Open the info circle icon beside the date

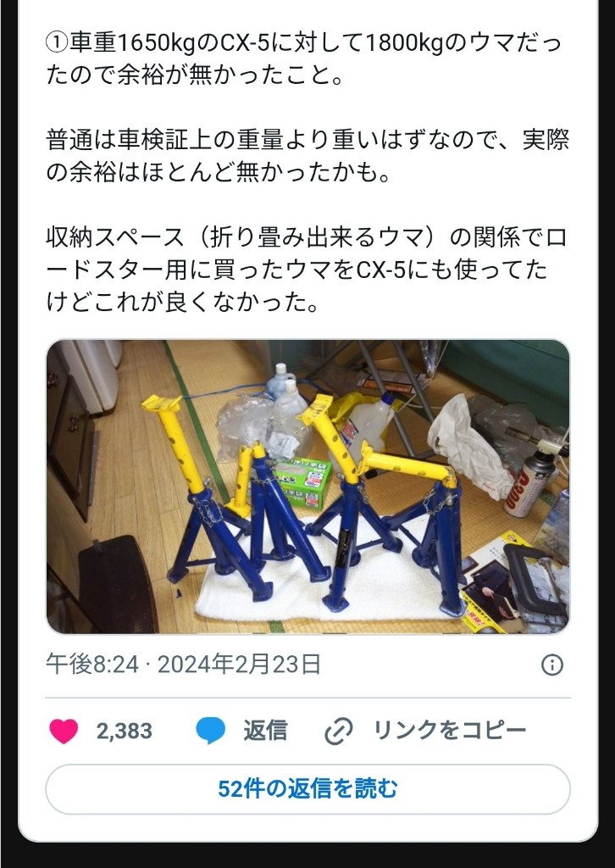tap(551, 665)
